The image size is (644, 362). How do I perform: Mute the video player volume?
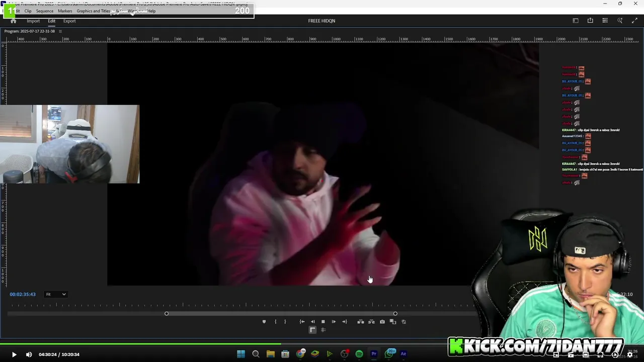(29, 354)
